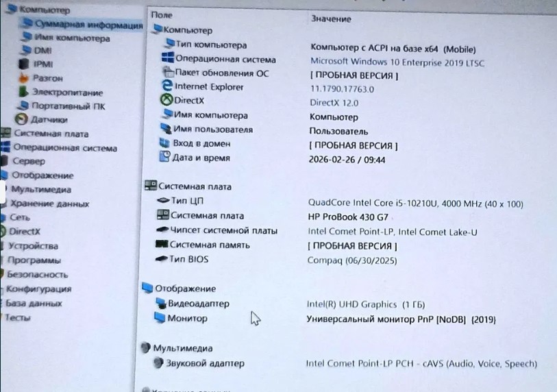Select the Безопасность tree node
The height and width of the screenshot is (392, 557).
click(x=37, y=274)
